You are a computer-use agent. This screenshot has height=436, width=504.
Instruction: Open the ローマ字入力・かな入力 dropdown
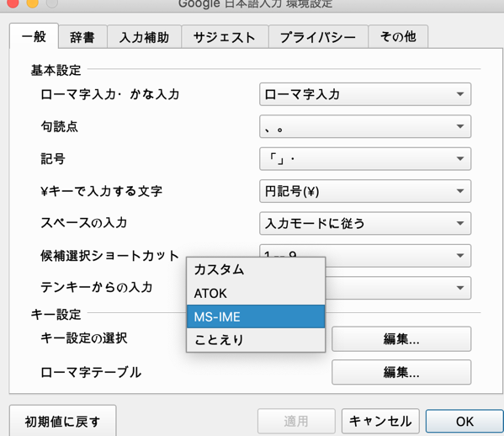coord(365,94)
